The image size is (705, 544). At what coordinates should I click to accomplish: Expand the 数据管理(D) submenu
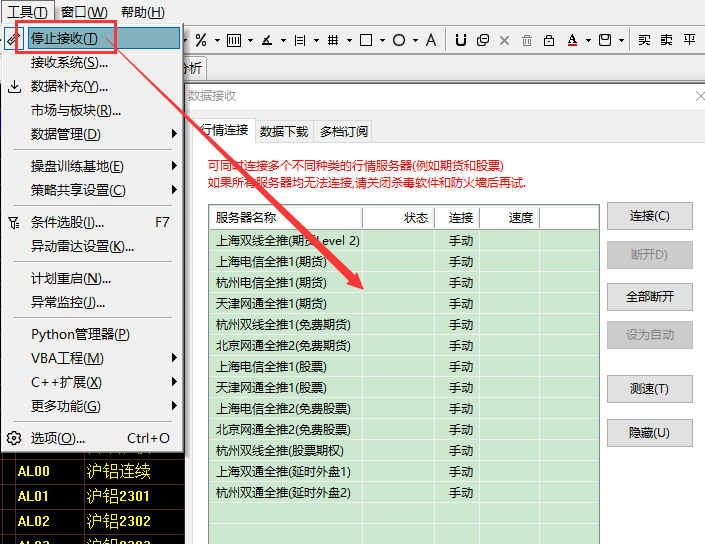(92, 134)
